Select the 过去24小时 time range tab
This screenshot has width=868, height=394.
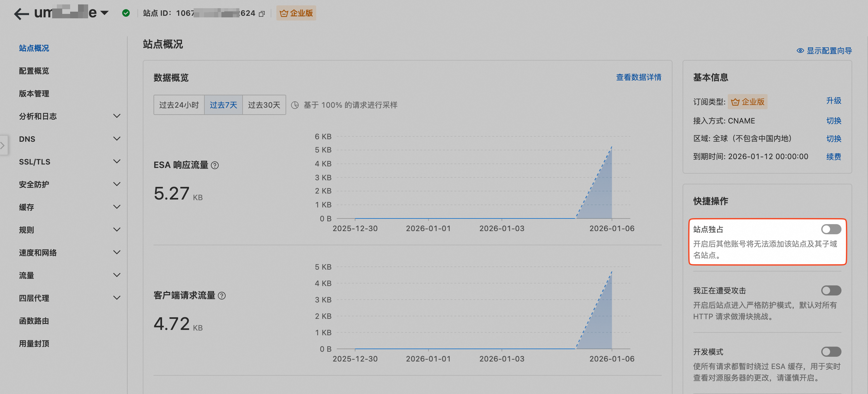click(179, 105)
